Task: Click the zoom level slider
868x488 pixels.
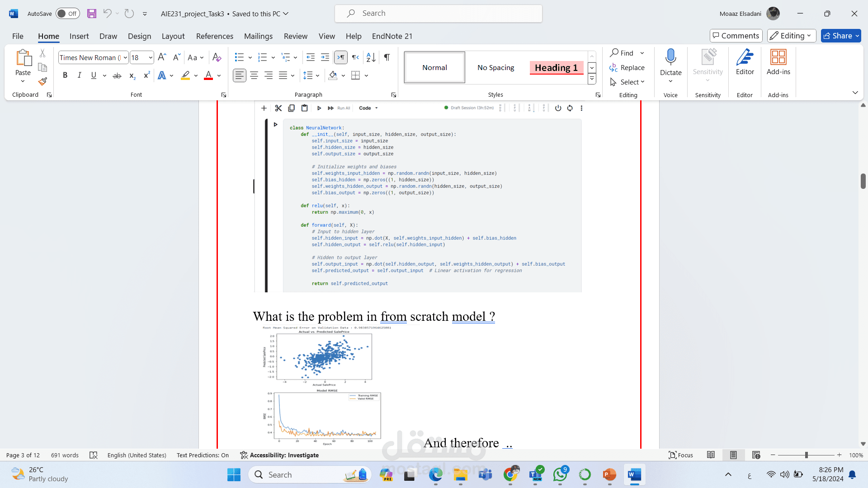Action: [806, 455]
